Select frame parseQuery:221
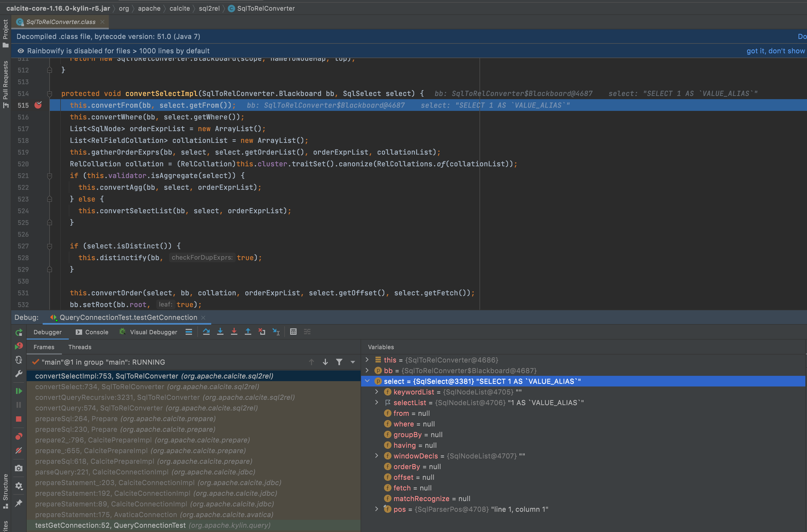The image size is (807, 532). [194, 472]
